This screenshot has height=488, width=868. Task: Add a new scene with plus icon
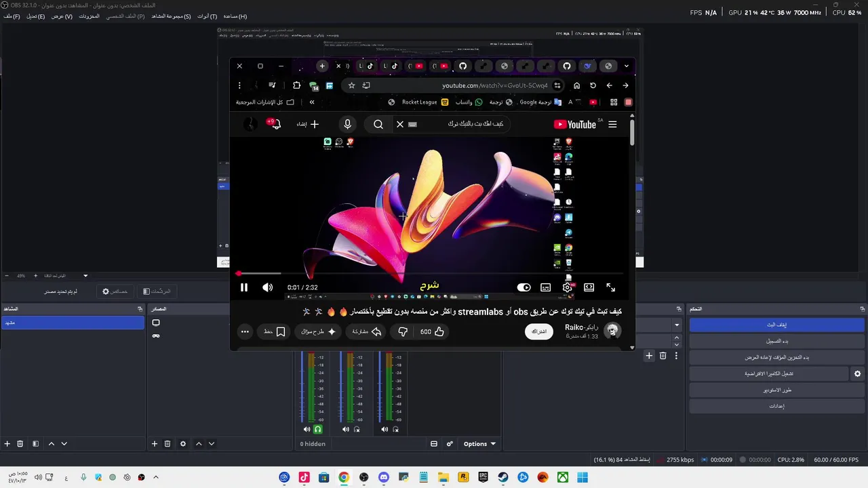(x=7, y=444)
